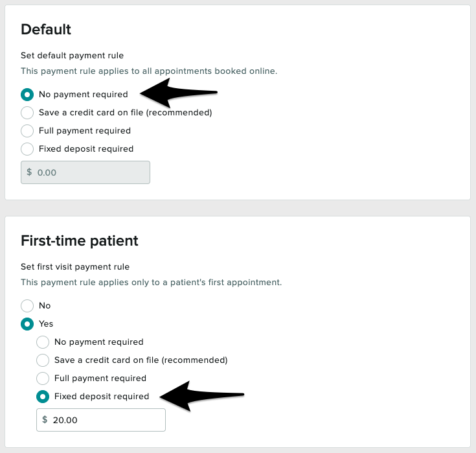
Task: Select No for first visit payment rule
Action: [27, 306]
